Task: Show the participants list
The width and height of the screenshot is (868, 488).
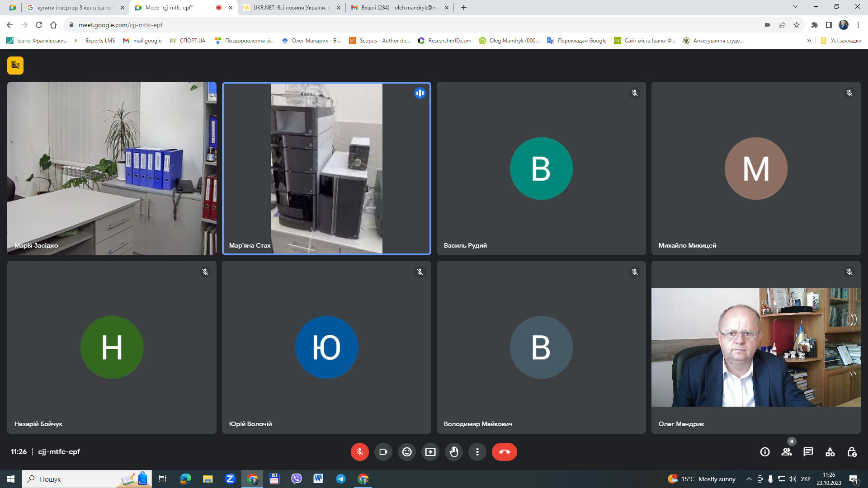Action: point(787,452)
